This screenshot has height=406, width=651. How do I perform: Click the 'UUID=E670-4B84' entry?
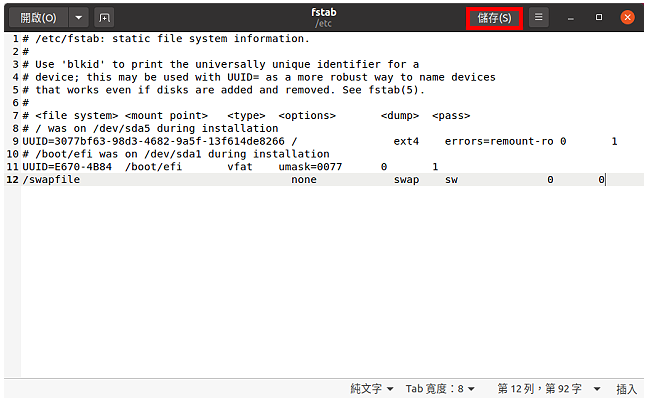67,167
